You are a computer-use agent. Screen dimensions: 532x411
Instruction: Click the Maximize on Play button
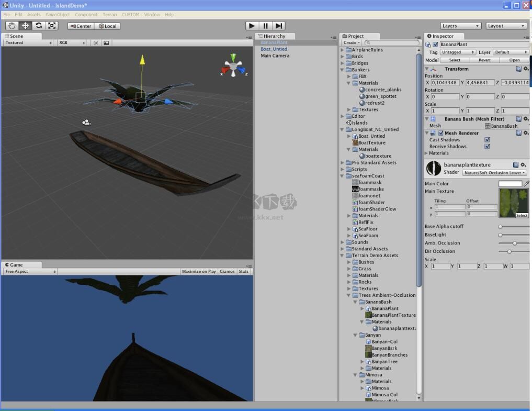click(198, 272)
